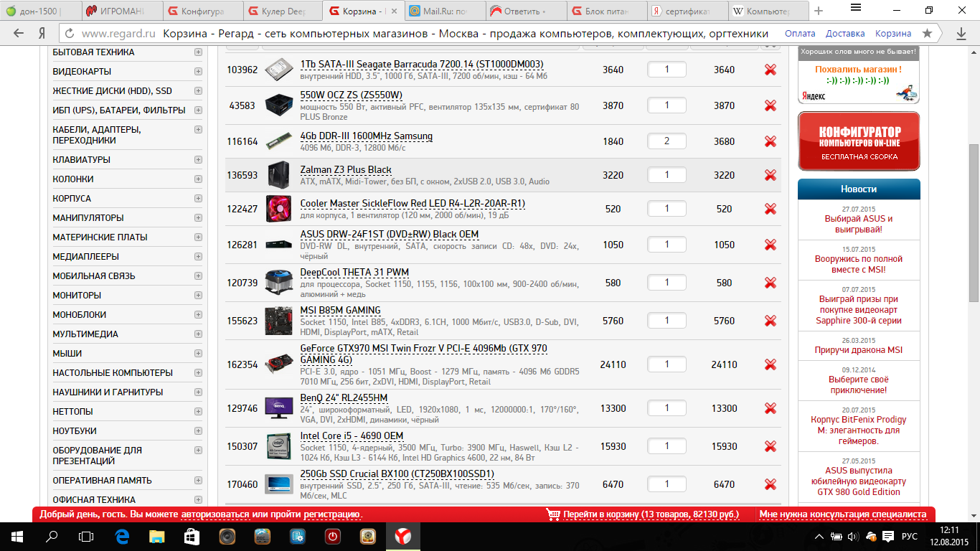
Task: Open the MSI B85M GAMING product link
Action: tap(340, 311)
